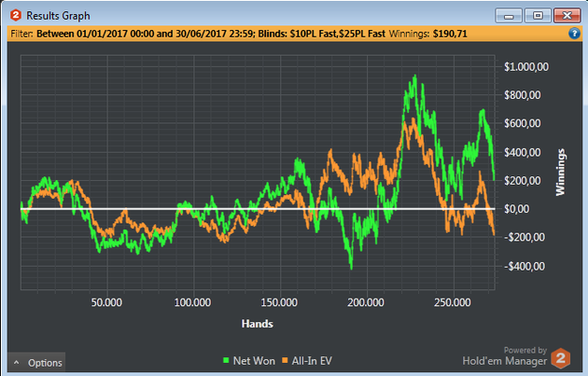Close the Results Graph window
The width and height of the screenshot is (588, 376).
566,14
